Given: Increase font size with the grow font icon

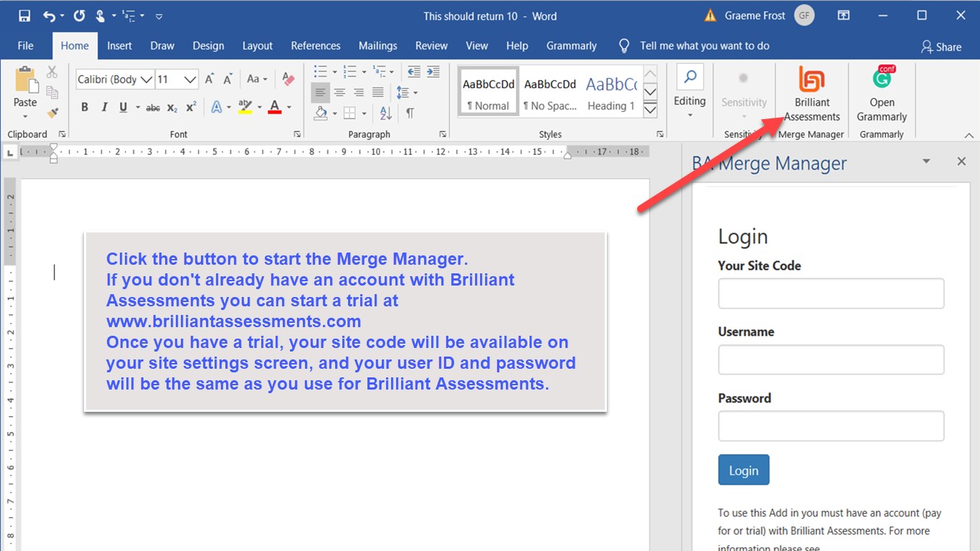Looking at the screenshot, I should (x=209, y=79).
